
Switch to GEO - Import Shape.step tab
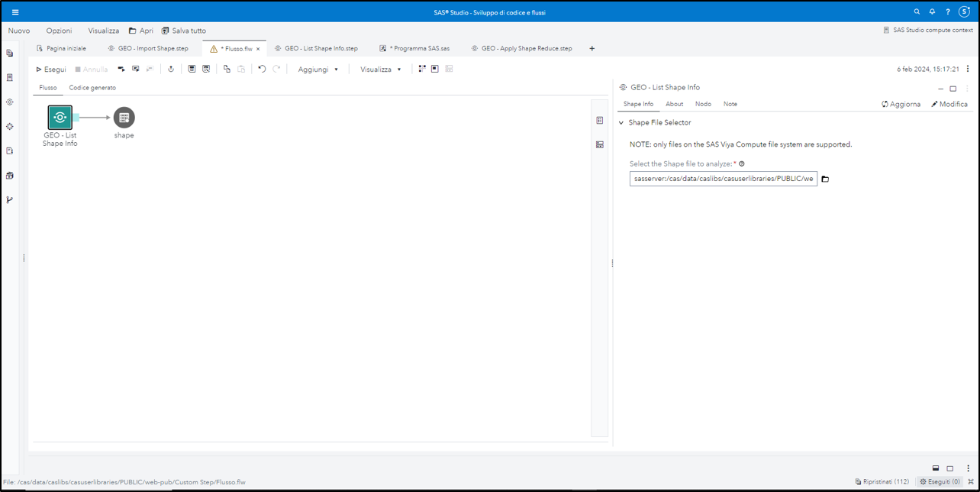[149, 49]
